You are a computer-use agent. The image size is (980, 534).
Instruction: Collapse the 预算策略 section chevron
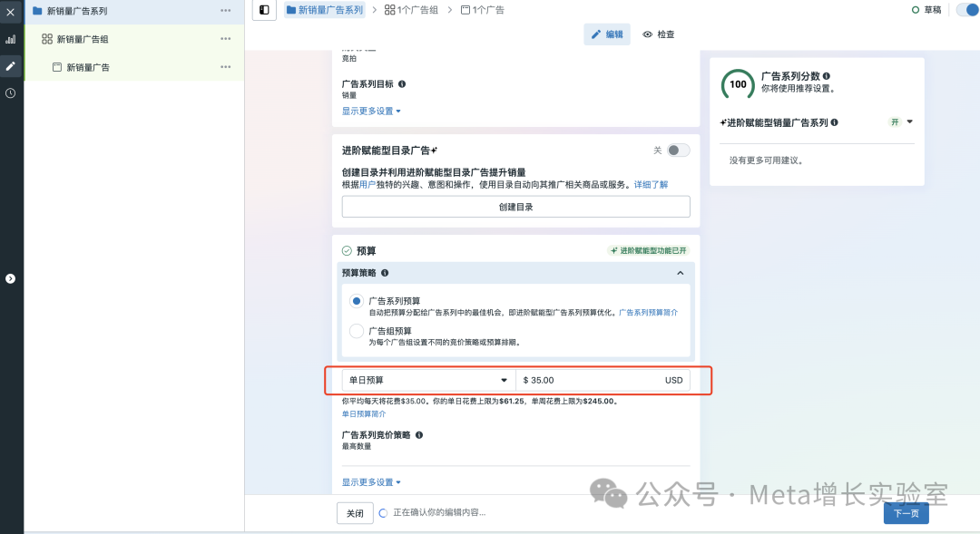[680, 272]
